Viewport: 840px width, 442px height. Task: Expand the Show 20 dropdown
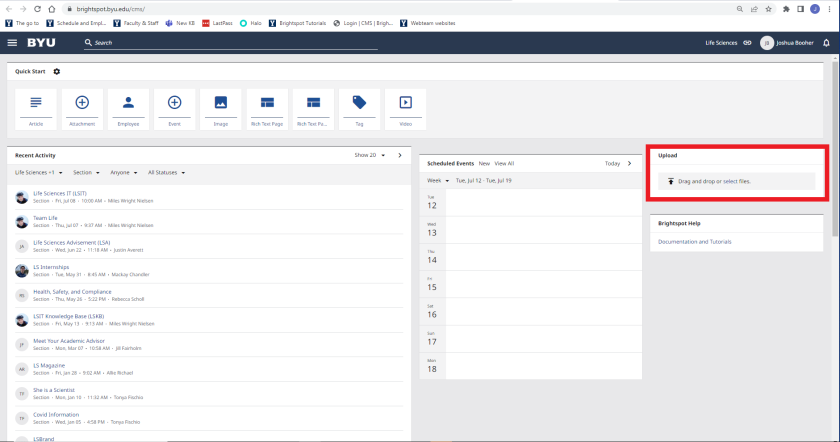click(369, 155)
